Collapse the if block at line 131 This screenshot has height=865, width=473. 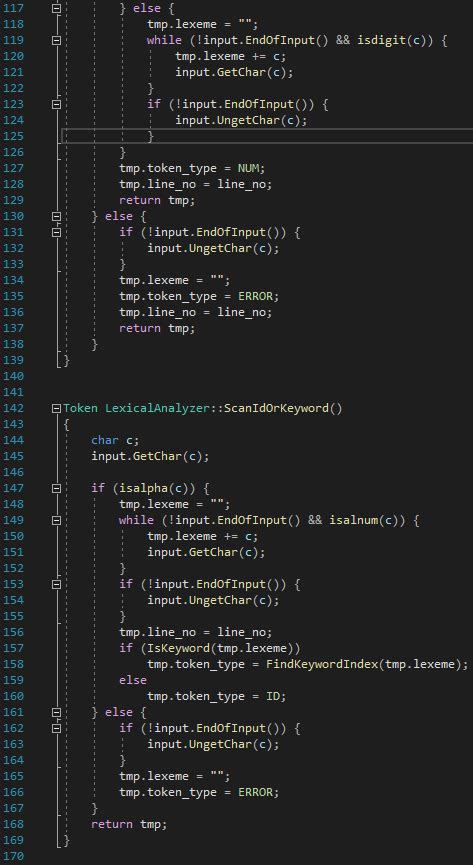pos(56,232)
